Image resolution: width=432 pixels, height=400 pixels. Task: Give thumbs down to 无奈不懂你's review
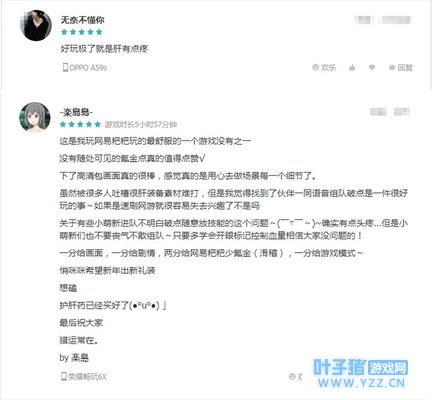(x=372, y=68)
